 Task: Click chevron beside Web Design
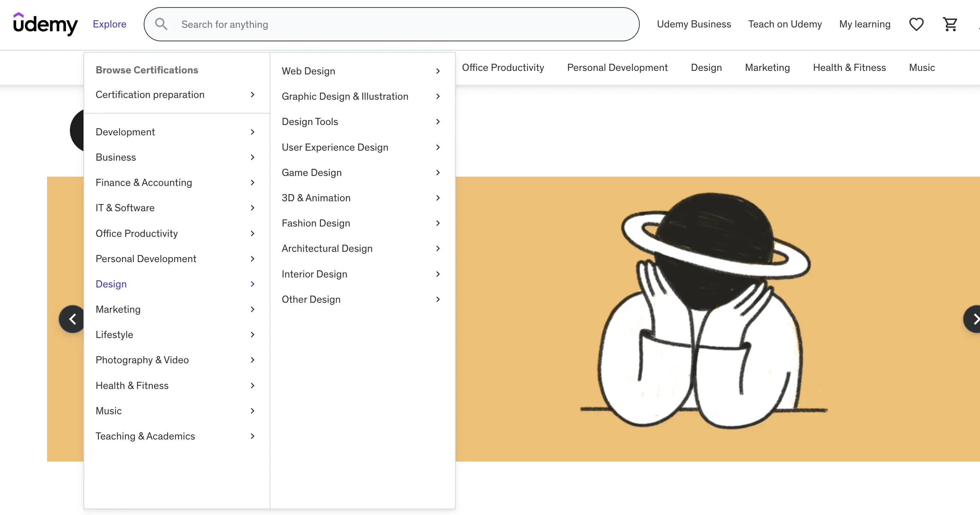438,71
